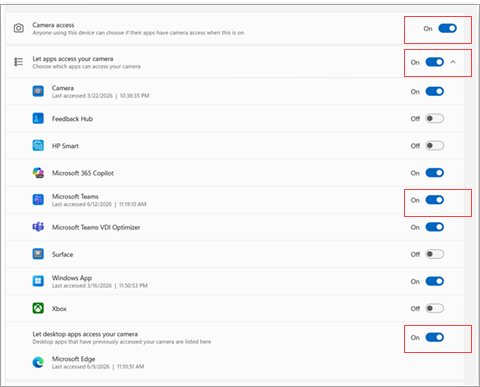The width and height of the screenshot is (480, 387).
Task: Enable camera access for Xbox
Action: click(x=435, y=308)
